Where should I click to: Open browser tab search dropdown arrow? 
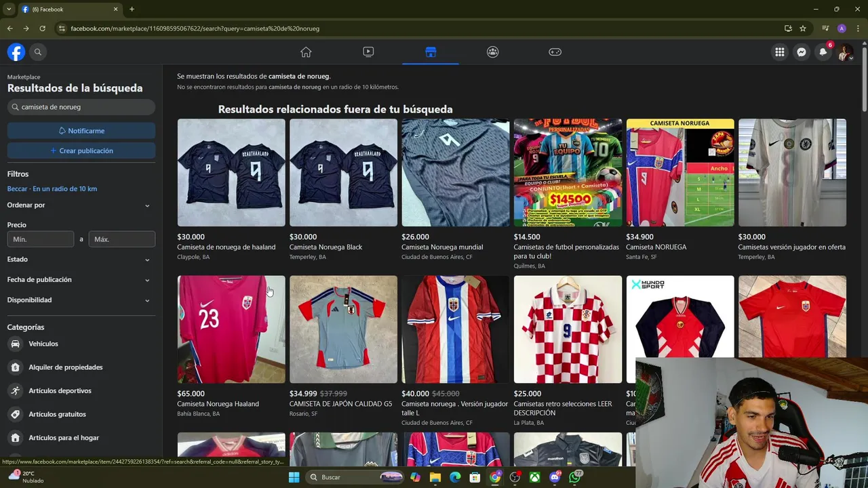tap(9, 9)
